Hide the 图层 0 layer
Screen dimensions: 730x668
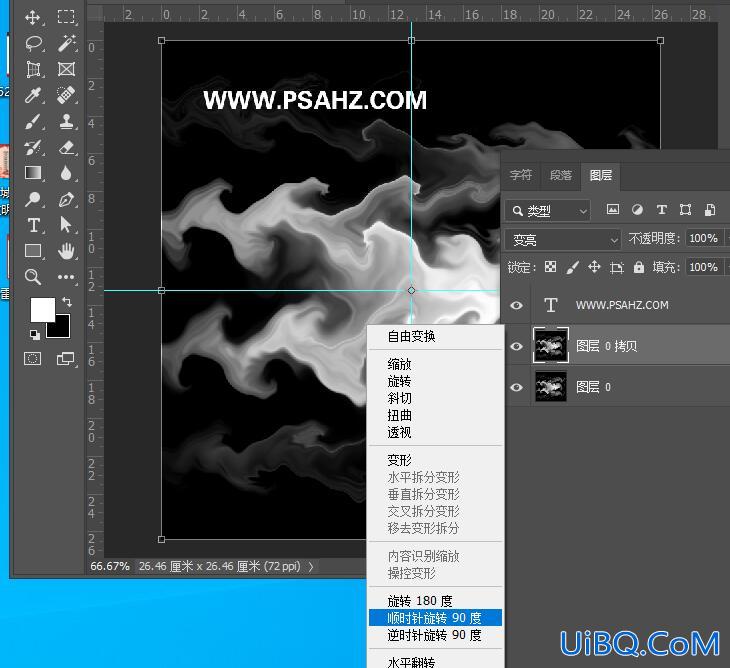coord(516,387)
